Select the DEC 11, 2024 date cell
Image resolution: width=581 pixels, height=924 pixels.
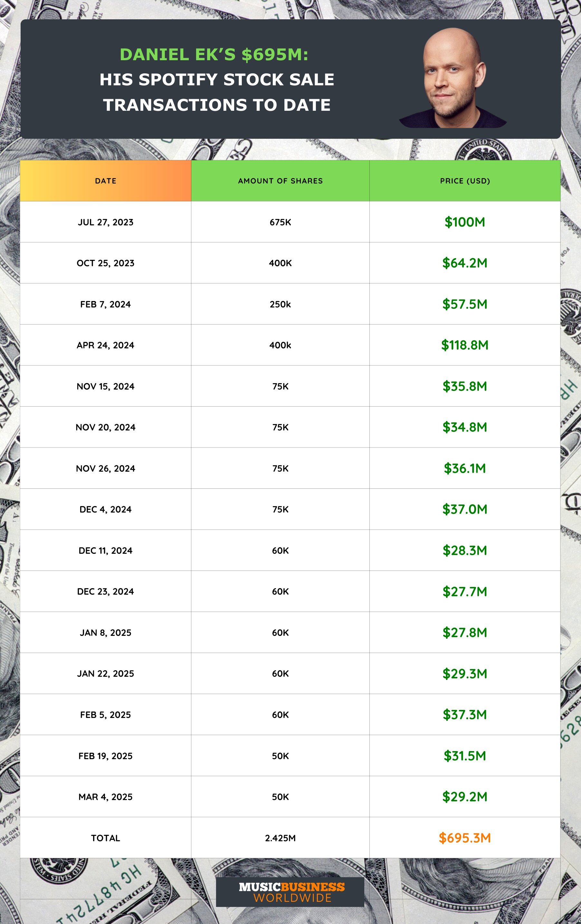tap(106, 551)
